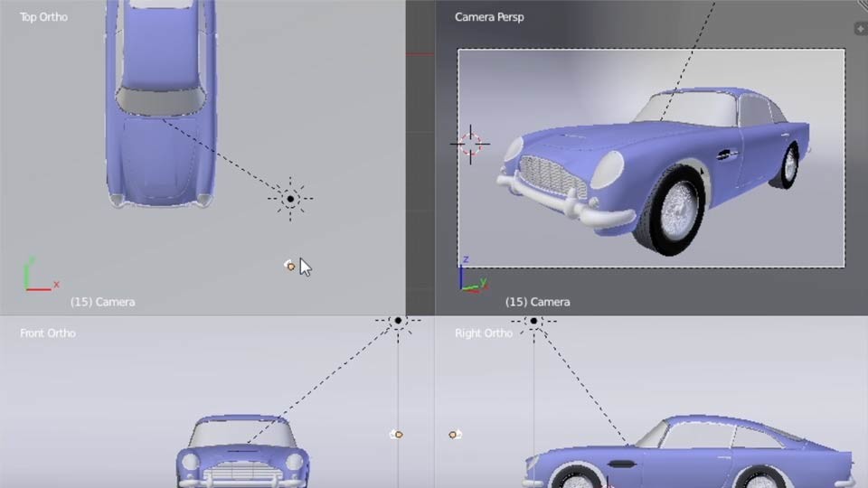
Task: Click the XY axis gizmo in Top Ortho view
Action: pyautogui.click(x=41, y=275)
